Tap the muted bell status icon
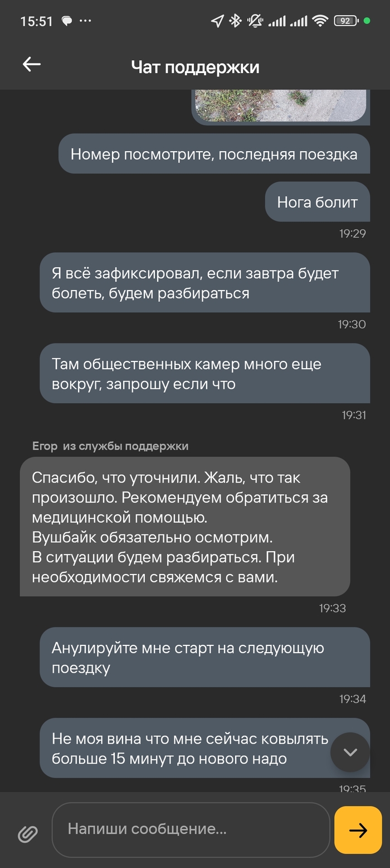 click(x=255, y=21)
